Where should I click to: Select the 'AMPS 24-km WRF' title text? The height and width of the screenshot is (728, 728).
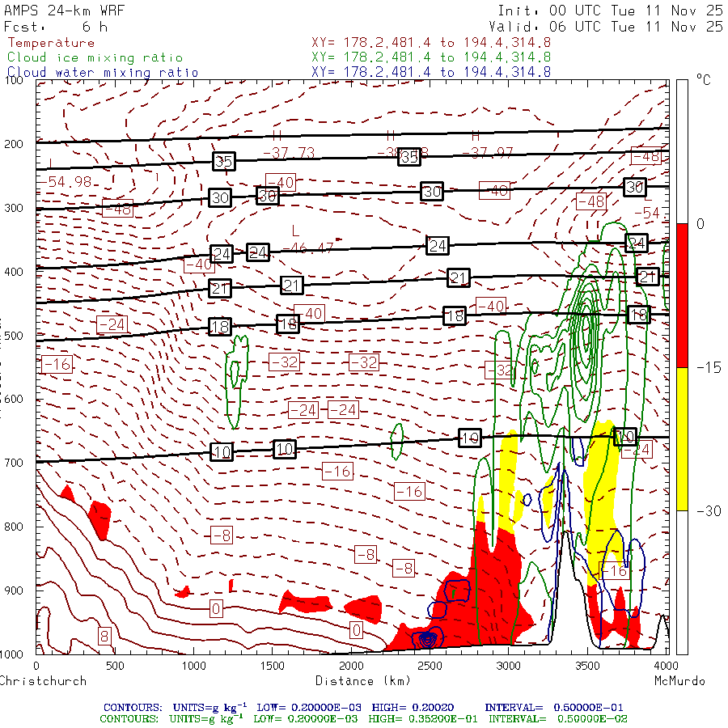point(64,11)
